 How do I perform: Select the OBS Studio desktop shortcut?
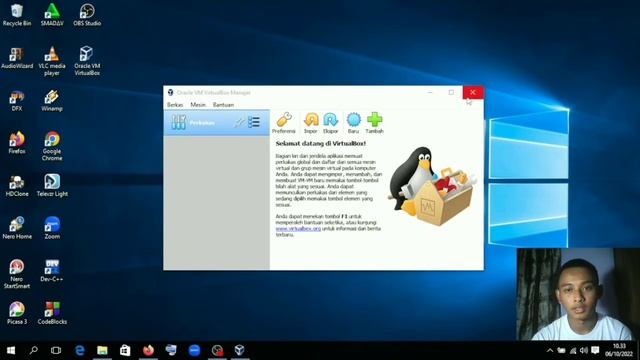click(87, 15)
